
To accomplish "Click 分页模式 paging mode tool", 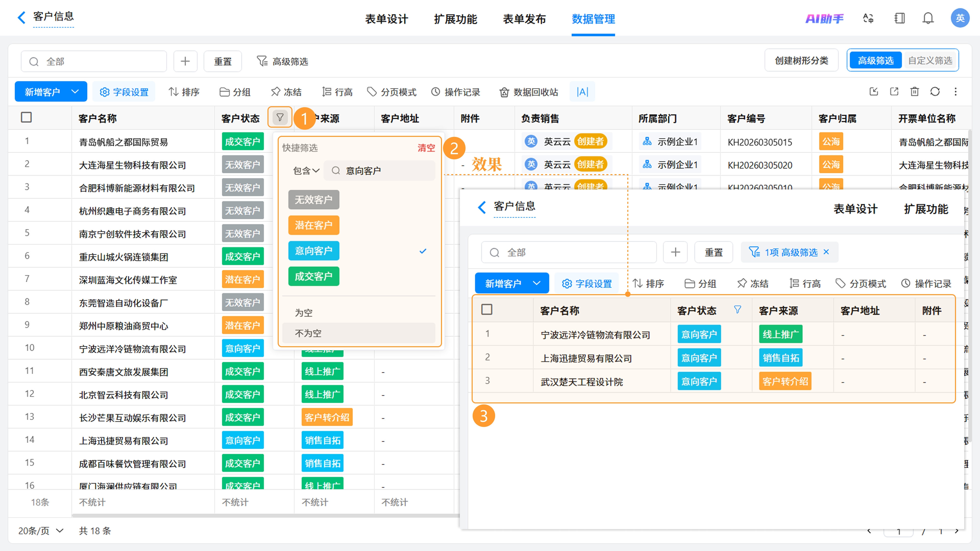I will [391, 92].
